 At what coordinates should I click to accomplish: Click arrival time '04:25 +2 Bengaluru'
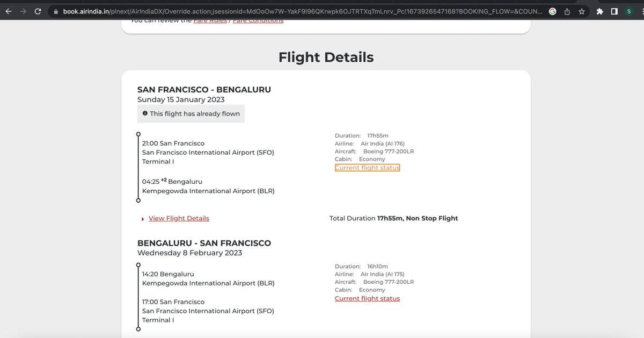pyautogui.click(x=172, y=181)
